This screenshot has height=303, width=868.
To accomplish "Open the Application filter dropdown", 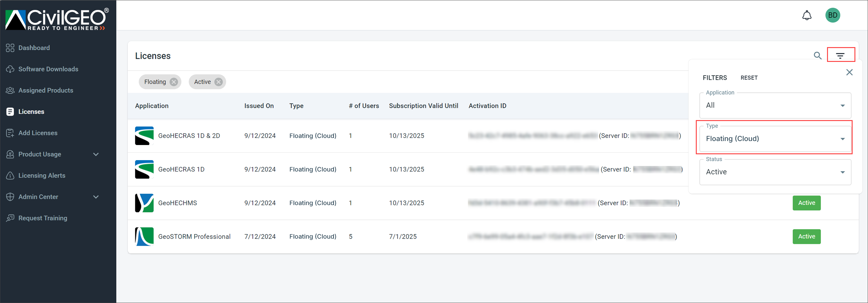I will (775, 106).
